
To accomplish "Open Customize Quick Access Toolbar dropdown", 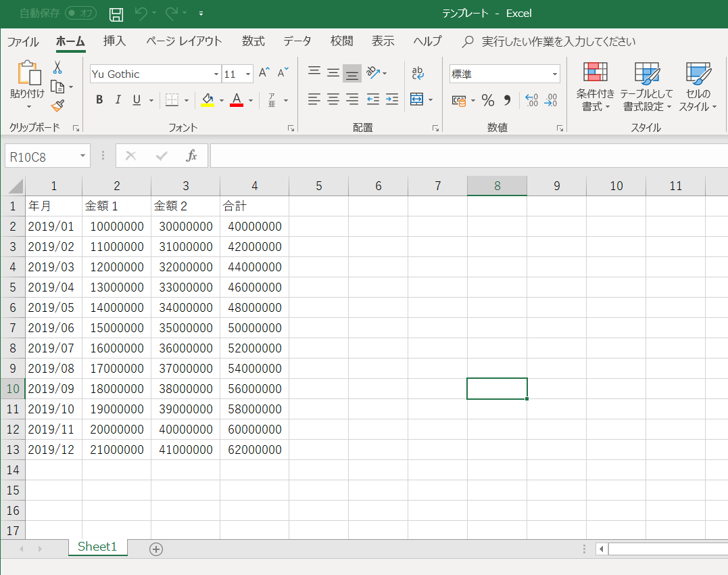I will (x=201, y=14).
